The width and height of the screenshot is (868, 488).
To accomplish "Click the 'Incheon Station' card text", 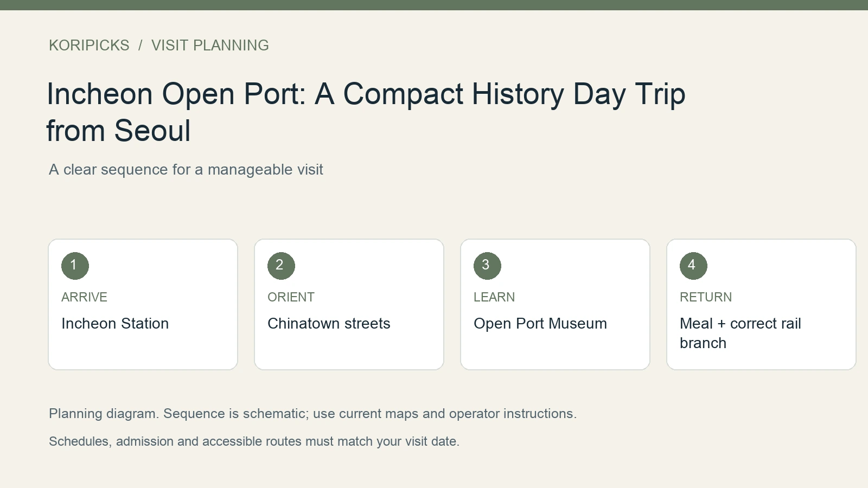I will click(x=115, y=324).
